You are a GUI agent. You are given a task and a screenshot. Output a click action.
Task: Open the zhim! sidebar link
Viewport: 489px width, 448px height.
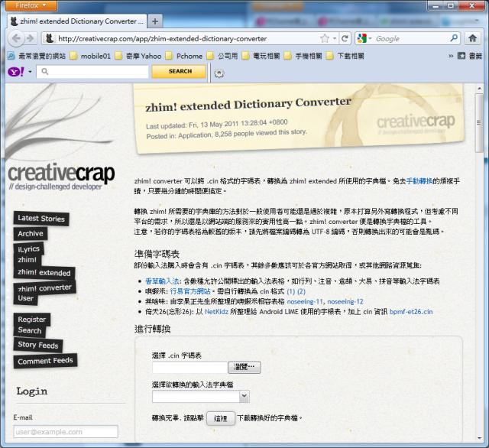pos(28,260)
